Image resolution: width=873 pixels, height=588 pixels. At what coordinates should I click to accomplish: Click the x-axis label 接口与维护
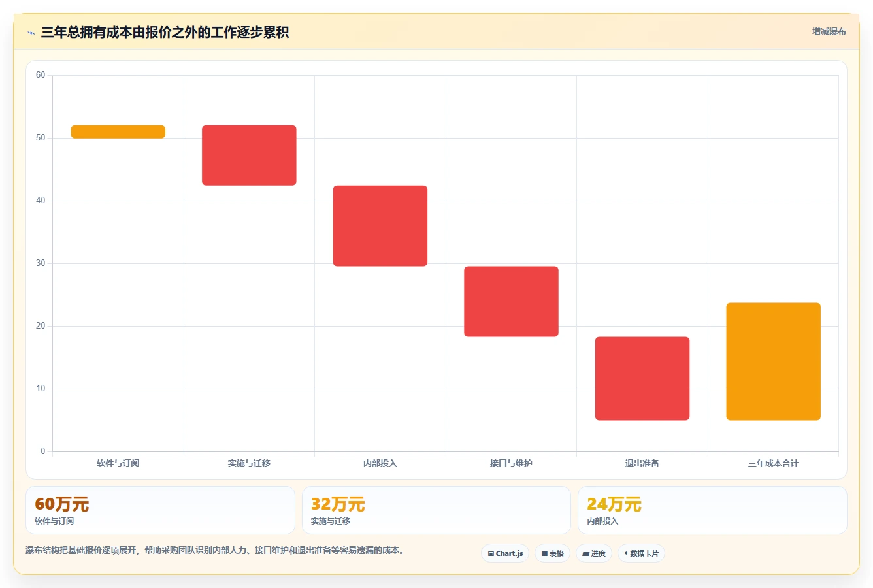click(511, 463)
